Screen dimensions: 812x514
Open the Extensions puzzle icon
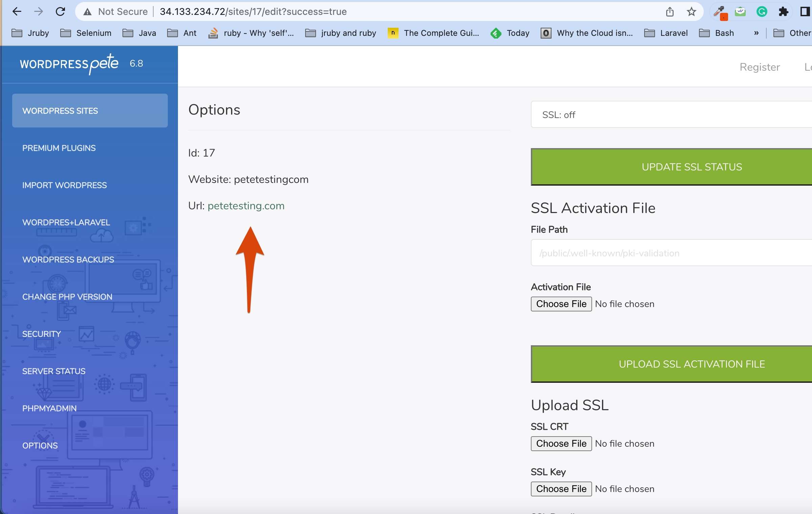(783, 12)
